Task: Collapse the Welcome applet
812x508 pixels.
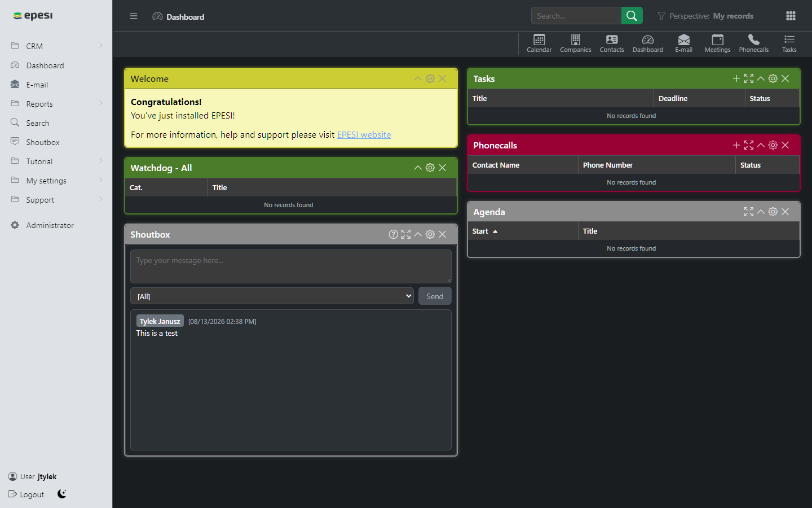Action: pyautogui.click(x=418, y=78)
